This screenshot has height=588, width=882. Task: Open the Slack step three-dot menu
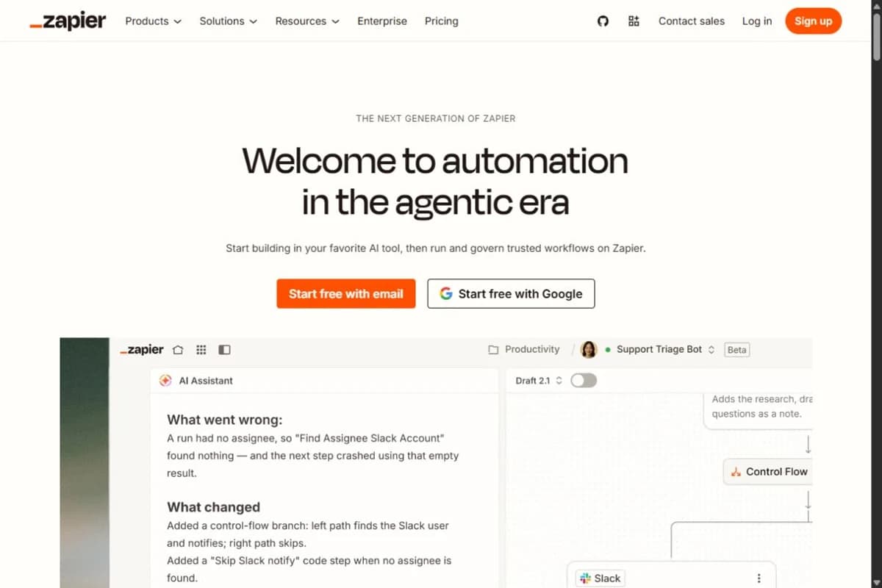point(759,578)
